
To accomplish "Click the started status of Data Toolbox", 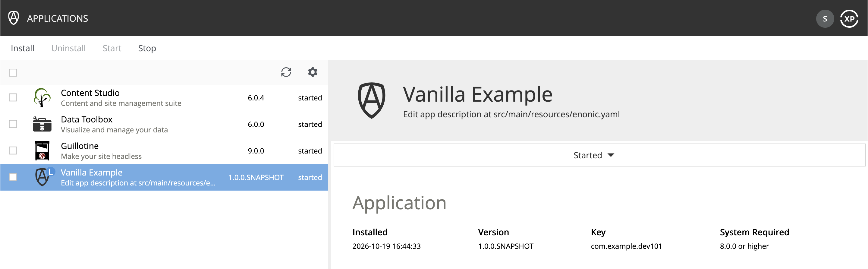I will click(310, 124).
